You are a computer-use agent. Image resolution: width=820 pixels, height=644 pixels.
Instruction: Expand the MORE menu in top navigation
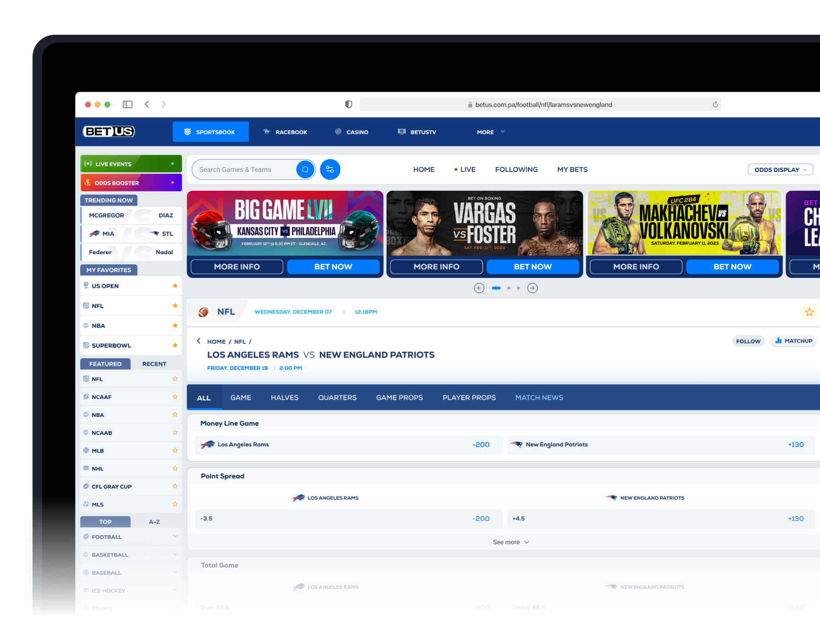coord(491,132)
